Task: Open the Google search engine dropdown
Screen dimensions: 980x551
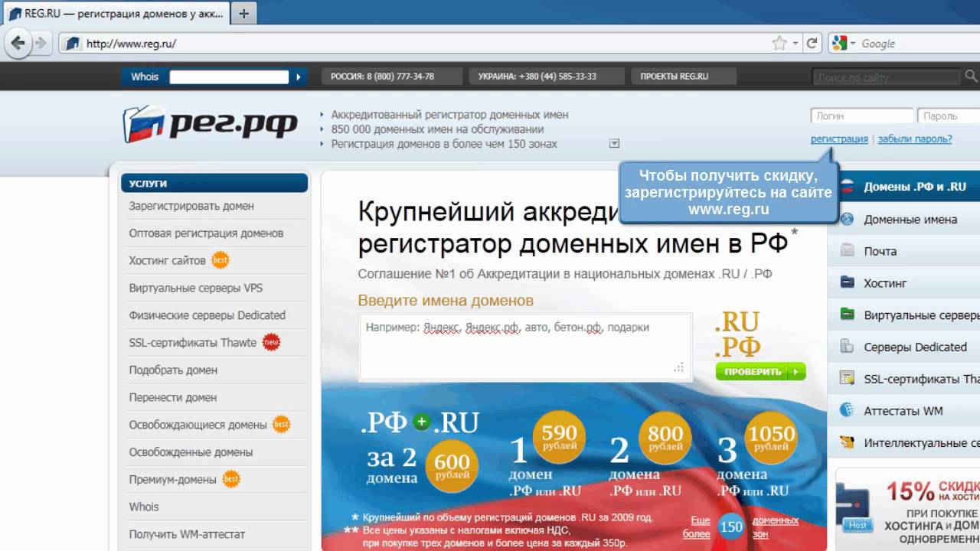Action: click(844, 44)
